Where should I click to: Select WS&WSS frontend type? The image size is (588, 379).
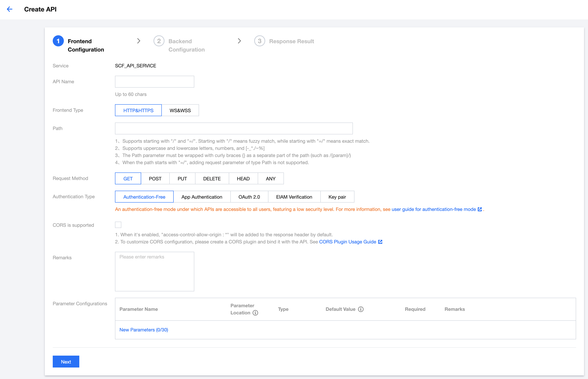(180, 110)
